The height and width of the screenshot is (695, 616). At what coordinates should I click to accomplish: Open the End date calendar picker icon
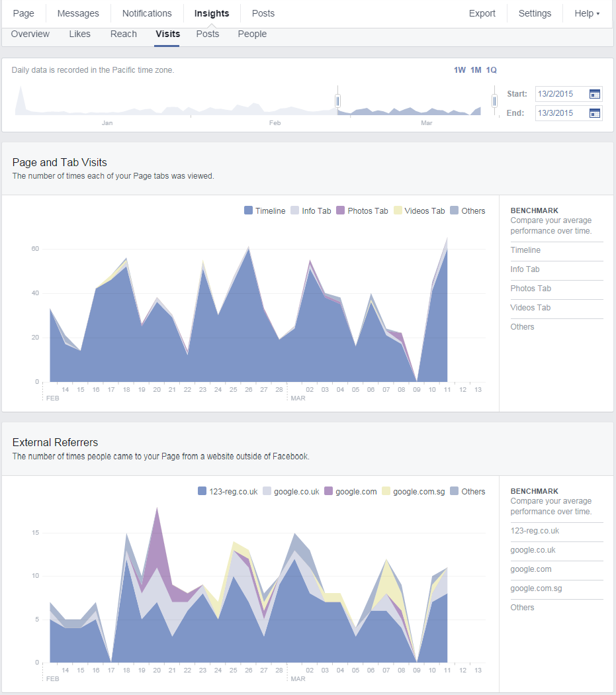pyautogui.click(x=595, y=113)
